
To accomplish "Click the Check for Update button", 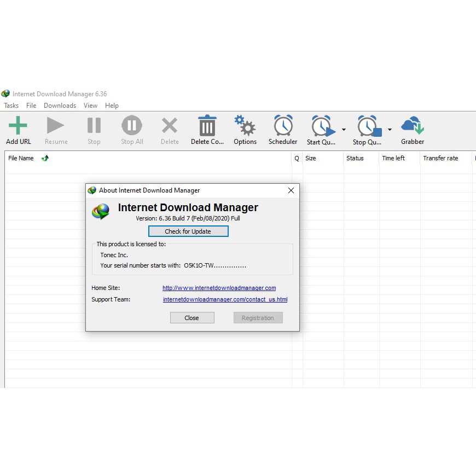I will pos(188,231).
